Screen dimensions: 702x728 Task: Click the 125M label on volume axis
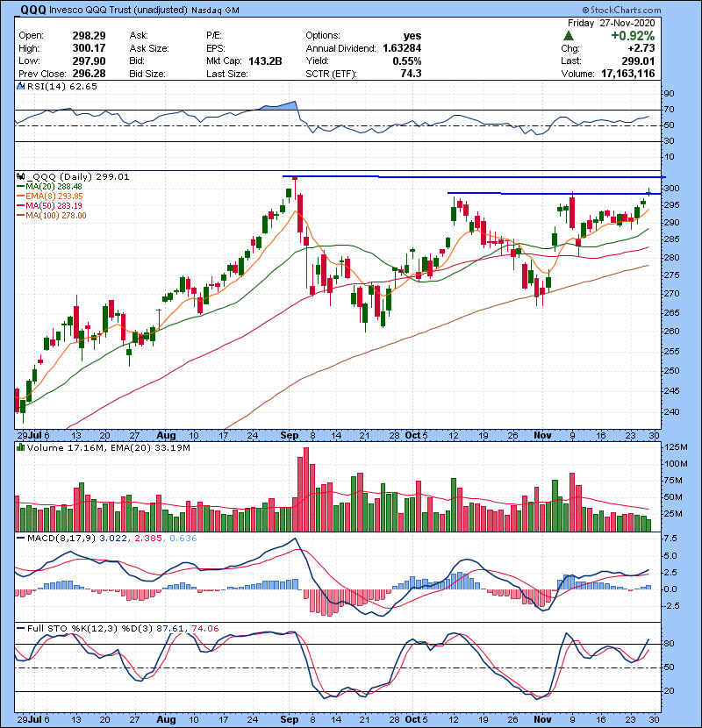coord(677,447)
